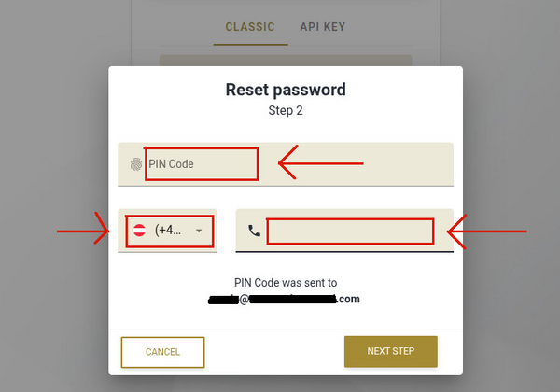560x392 pixels.
Task: Click the Austrian flag icon
Action: (x=139, y=231)
